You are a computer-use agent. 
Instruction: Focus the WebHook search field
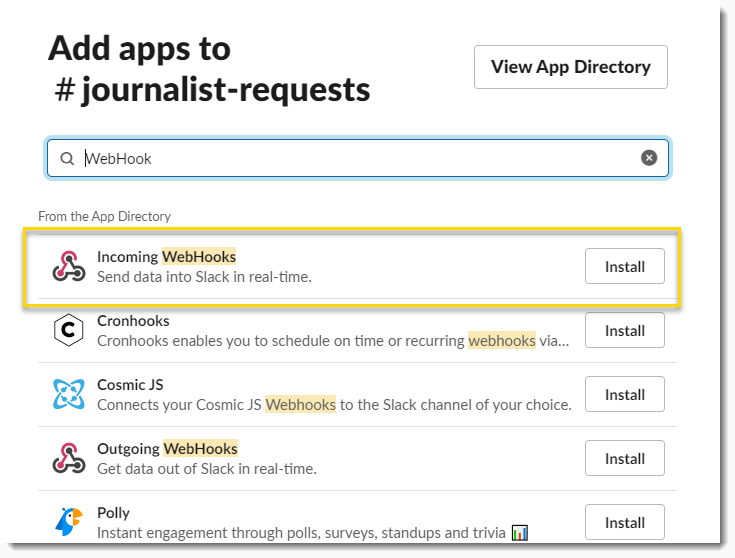point(358,158)
